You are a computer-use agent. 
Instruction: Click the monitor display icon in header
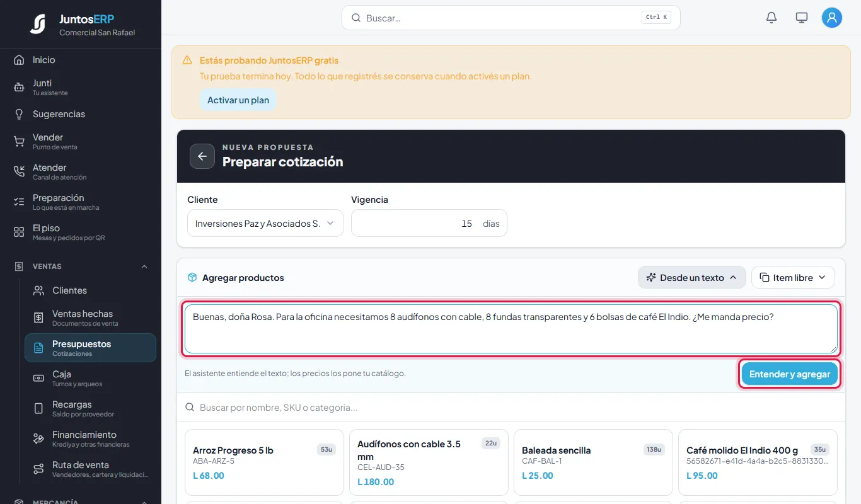pos(802,18)
